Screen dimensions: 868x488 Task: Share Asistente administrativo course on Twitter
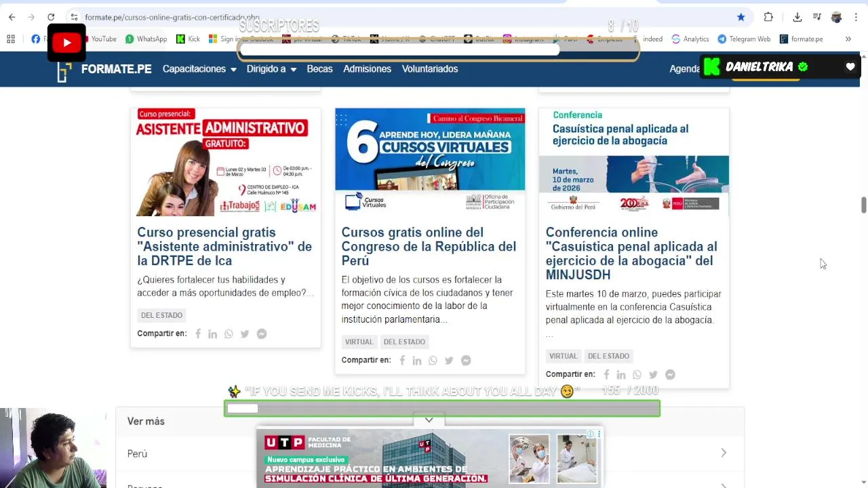click(x=245, y=334)
